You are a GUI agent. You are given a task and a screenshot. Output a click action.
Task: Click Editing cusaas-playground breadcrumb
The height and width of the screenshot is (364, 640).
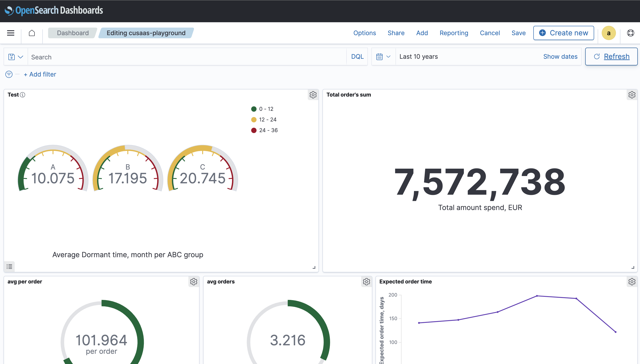(x=146, y=33)
